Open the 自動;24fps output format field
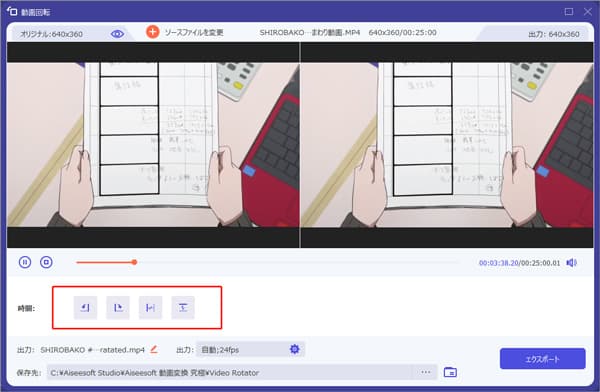Screen dimensions: 600x392 click(250, 349)
